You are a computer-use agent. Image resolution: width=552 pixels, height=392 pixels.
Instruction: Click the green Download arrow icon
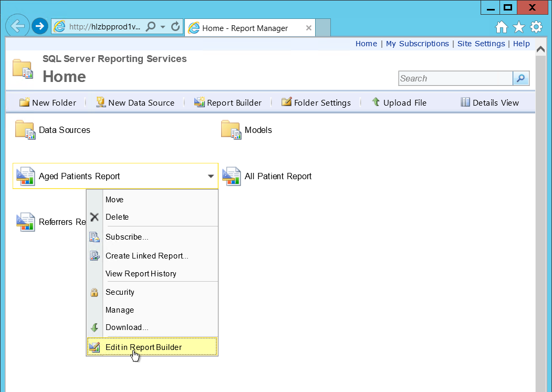pos(95,327)
